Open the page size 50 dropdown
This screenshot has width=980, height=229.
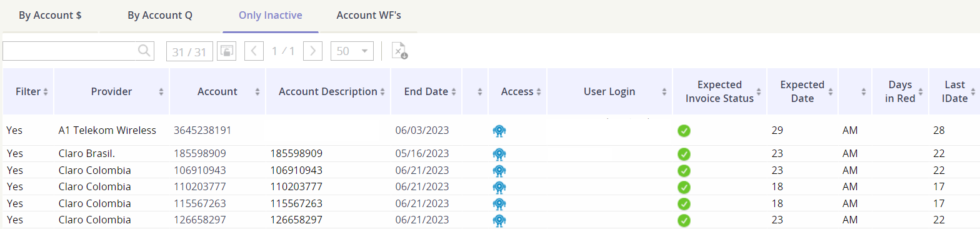(352, 51)
